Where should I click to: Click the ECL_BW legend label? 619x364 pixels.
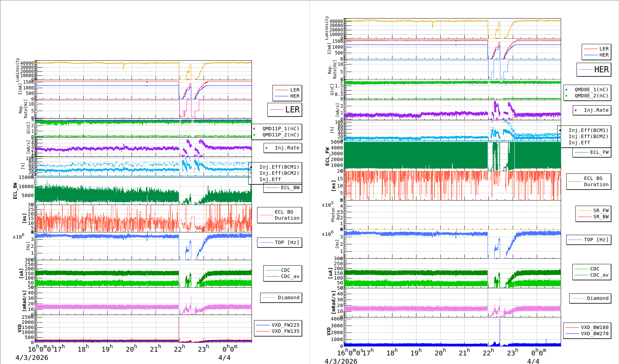coord(290,187)
